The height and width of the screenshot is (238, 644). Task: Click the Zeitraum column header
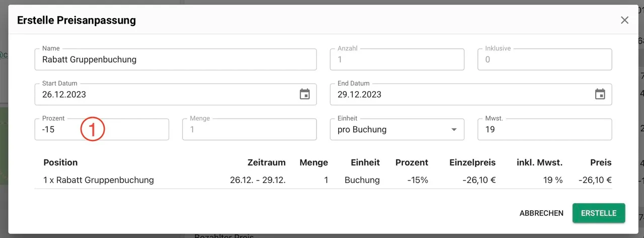click(x=267, y=163)
